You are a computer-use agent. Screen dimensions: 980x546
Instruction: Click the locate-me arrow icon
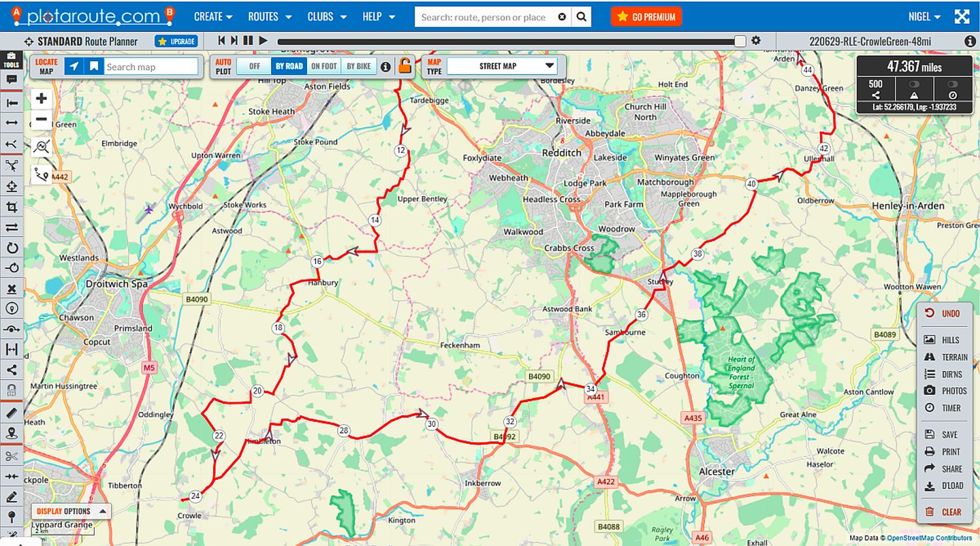74,66
